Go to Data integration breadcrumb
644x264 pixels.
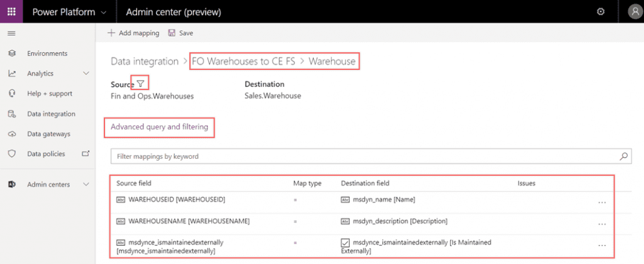coord(145,61)
